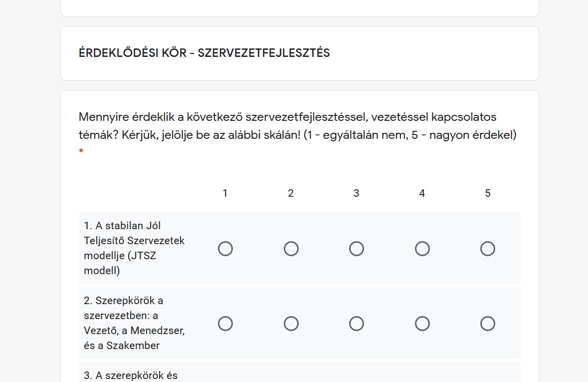The image size is (588, 382).
Task: Select rating 2 for the JTSZ modell row
Action: click(291, 248)
